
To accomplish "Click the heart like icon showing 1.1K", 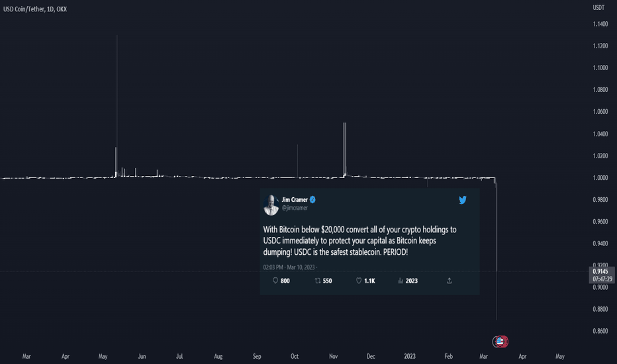I will tap(358, 281).
